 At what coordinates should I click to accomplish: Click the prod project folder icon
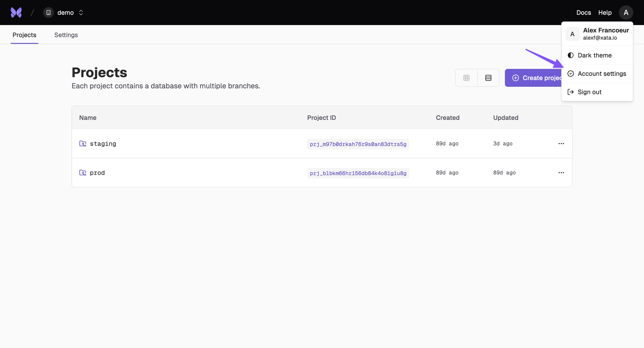tap(83, 172)
